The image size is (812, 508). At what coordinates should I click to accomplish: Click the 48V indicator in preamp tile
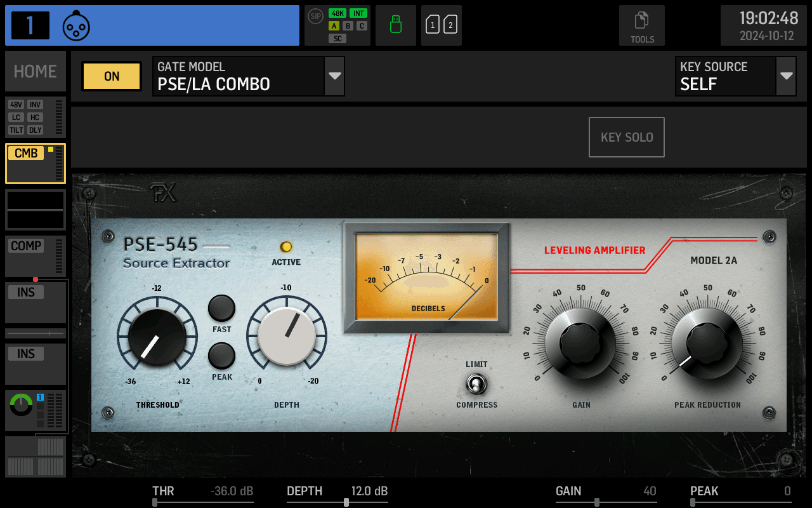[x=16, y=105]
